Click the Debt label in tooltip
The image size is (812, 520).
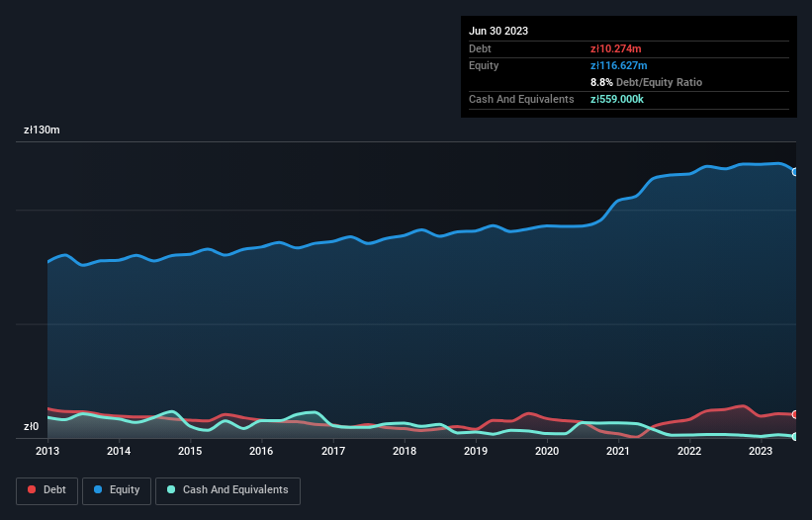[480, 48]
